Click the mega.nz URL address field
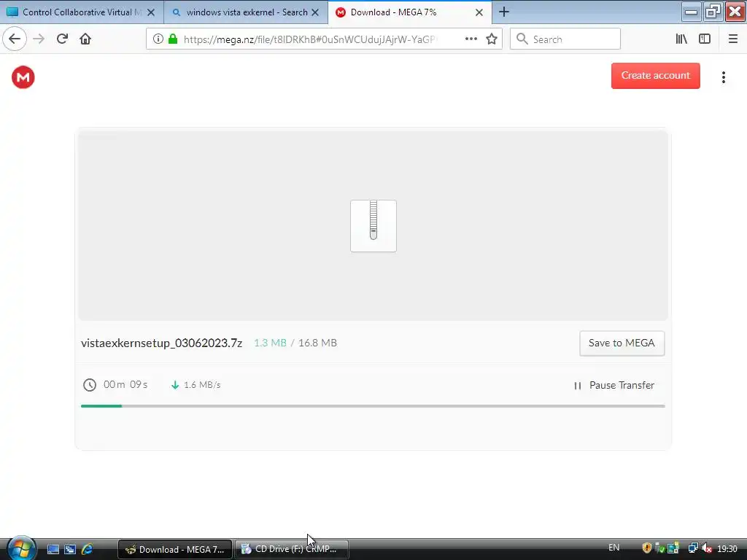747x560 pixels. (x=309, y=39)
